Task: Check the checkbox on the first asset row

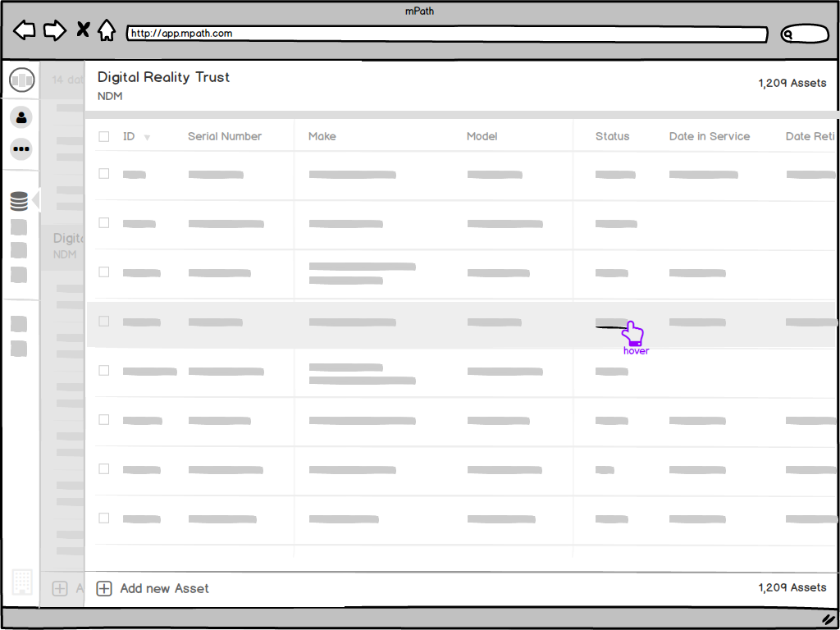Action: (x=103, y=173)
